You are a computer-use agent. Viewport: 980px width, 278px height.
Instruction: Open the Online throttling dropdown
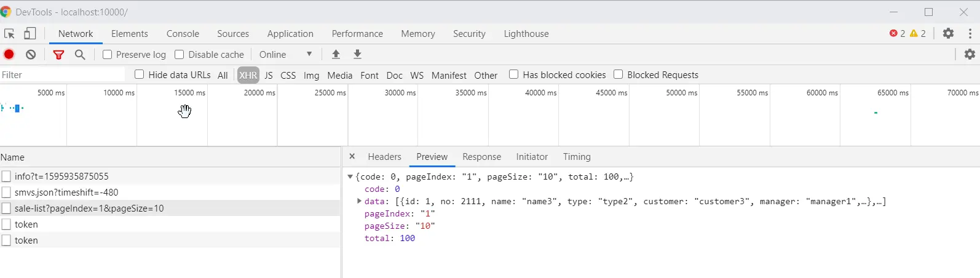(x=286, y=54)
